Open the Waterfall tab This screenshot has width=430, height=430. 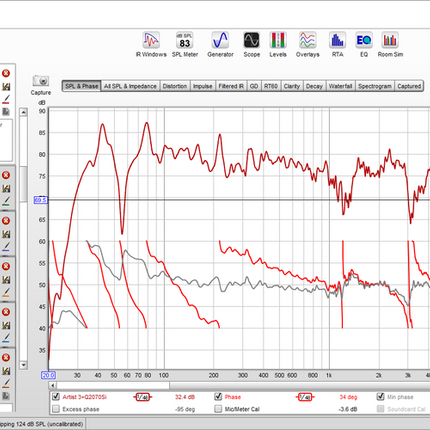point(340,86)
